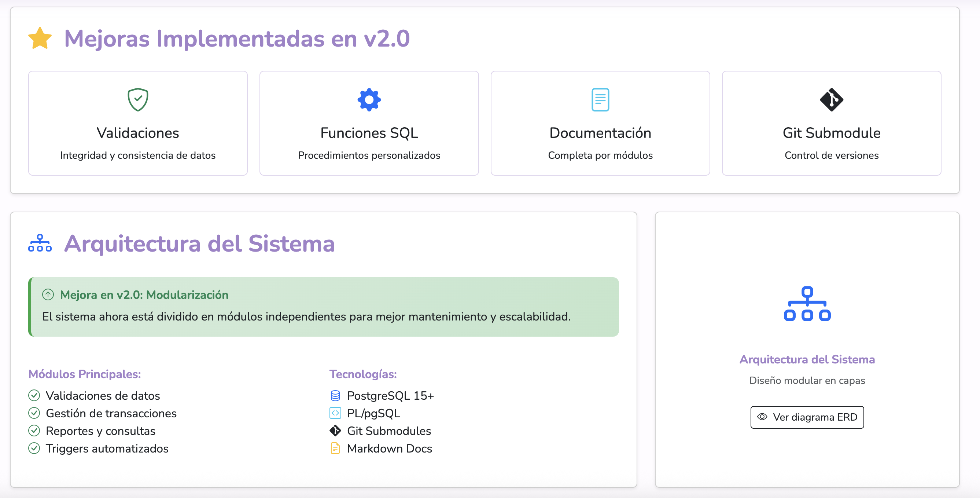Click the up-arrow circle icon in green alert

point(48,295)
